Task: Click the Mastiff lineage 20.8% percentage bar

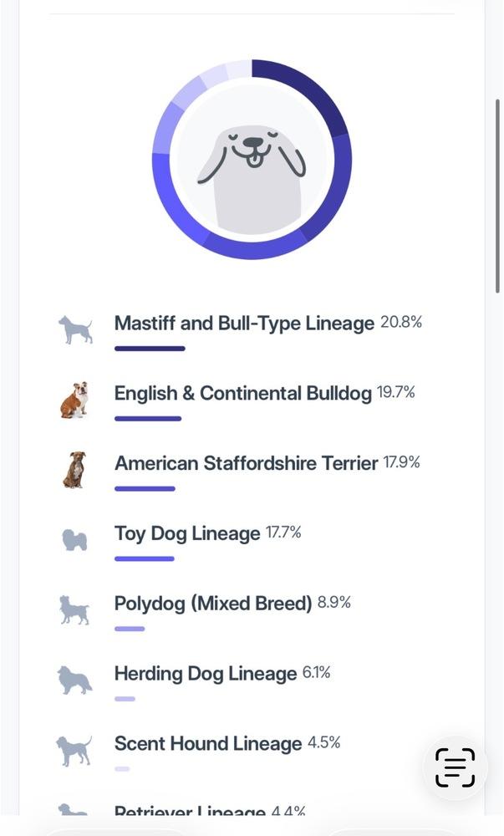Action: [150, 349]
